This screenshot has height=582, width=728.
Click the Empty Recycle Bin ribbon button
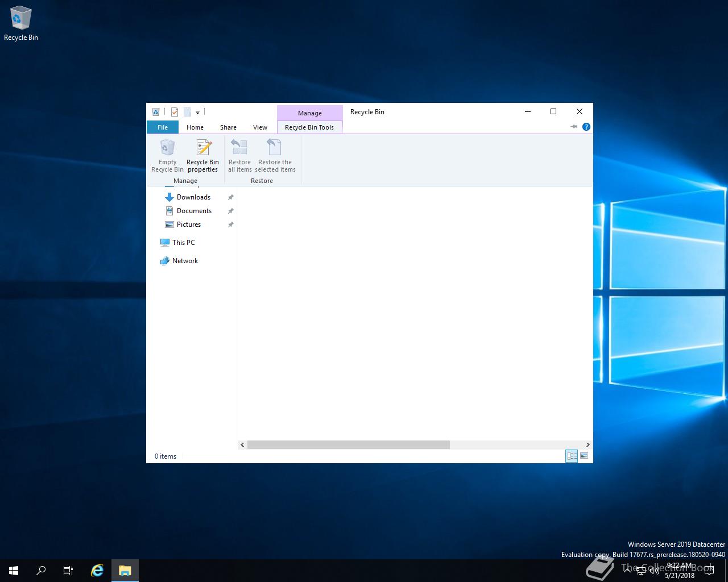click(167, 155)
